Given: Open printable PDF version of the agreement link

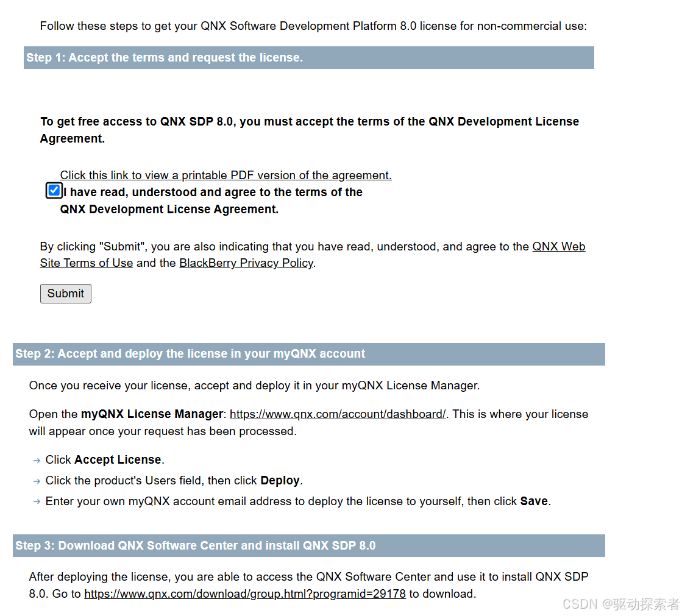Looking at the screenshot, I should click(226, 175).
